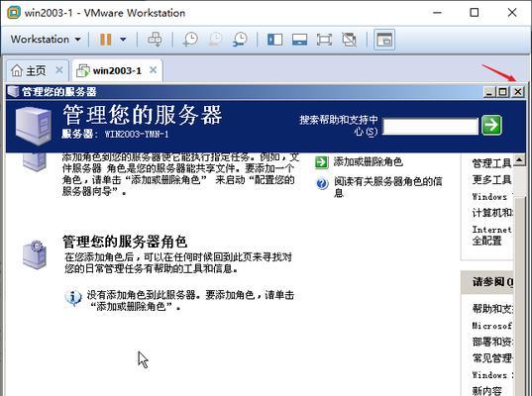Click the orange Pause VM button
The width and height of the screenshot is (532, 396).
click(106, 40)
